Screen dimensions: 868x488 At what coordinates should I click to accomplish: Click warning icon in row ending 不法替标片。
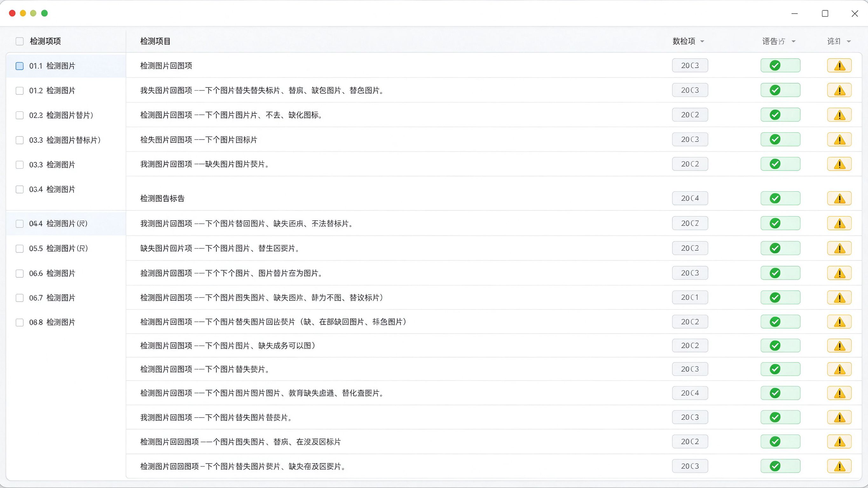coord(839,224)
